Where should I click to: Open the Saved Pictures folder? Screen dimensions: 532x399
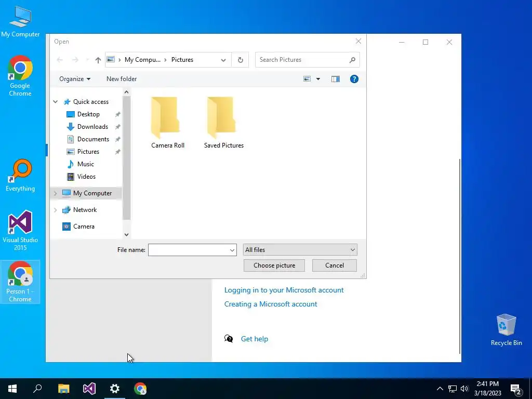[223, 123]
